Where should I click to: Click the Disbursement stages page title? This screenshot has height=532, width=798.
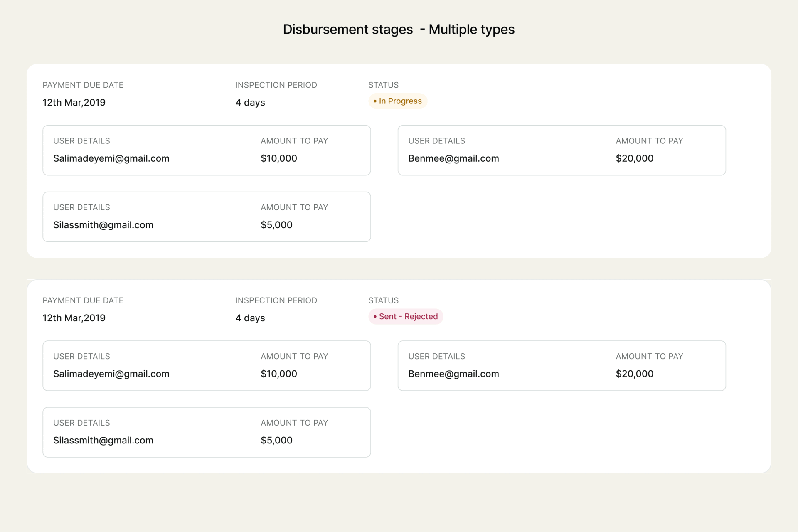point(399,30)
